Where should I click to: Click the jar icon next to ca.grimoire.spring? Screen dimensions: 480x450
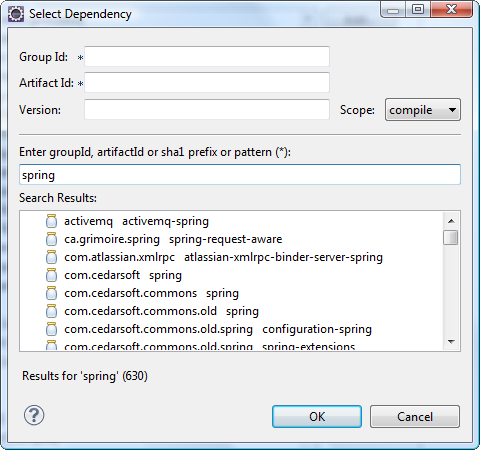point(51,239)
